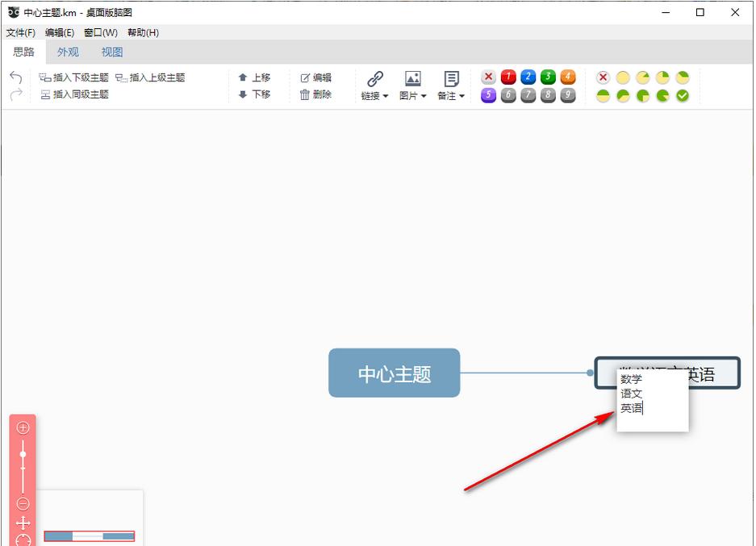Click the redo arrow icon
This screenshot has width=756, height=546.
16,94
